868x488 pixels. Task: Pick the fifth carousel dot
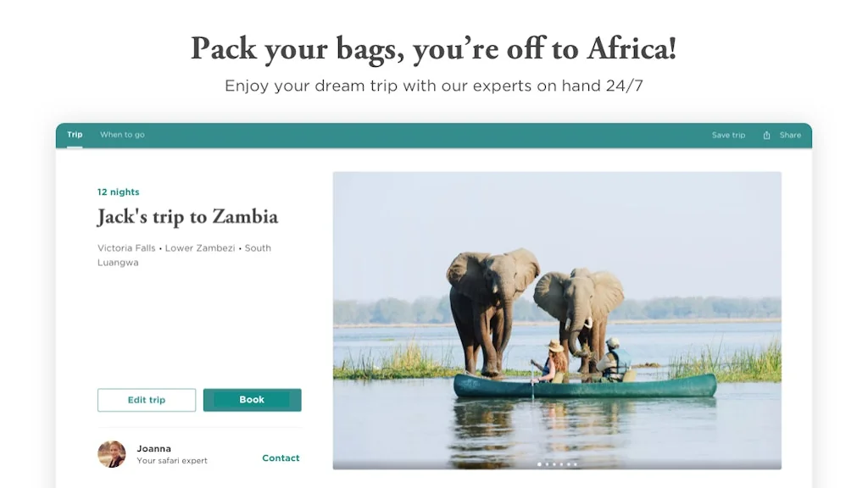[568, 464]
